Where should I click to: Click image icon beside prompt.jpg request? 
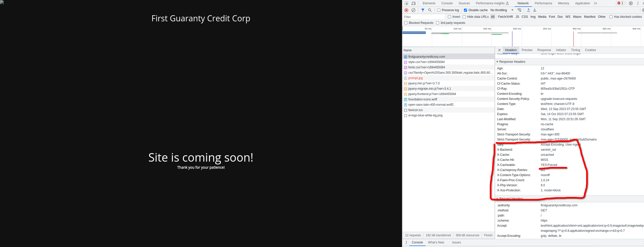406,78
